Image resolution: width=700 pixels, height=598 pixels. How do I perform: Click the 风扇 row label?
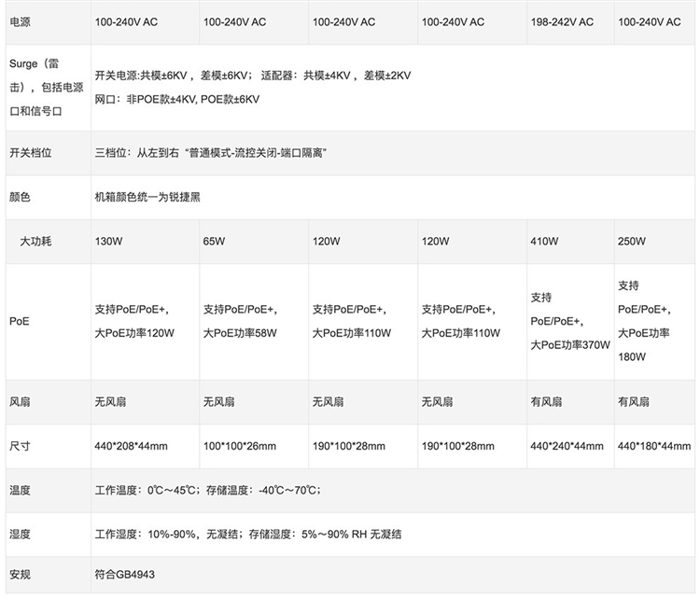(x=20, y=402)
